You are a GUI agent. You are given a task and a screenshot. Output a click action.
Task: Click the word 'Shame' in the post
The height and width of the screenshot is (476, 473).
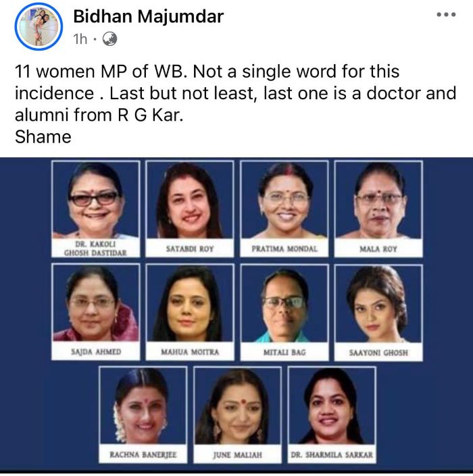43,137
